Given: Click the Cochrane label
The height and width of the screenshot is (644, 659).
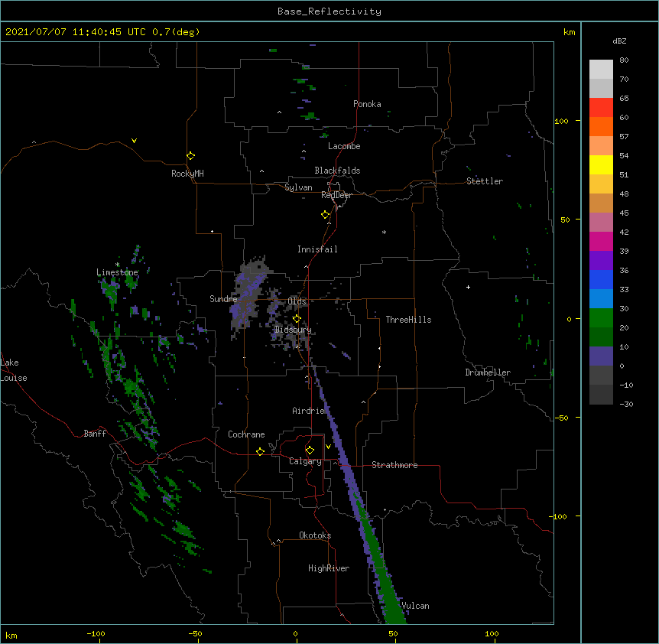Looking at the screenshot, I should [x=246, y=434].
